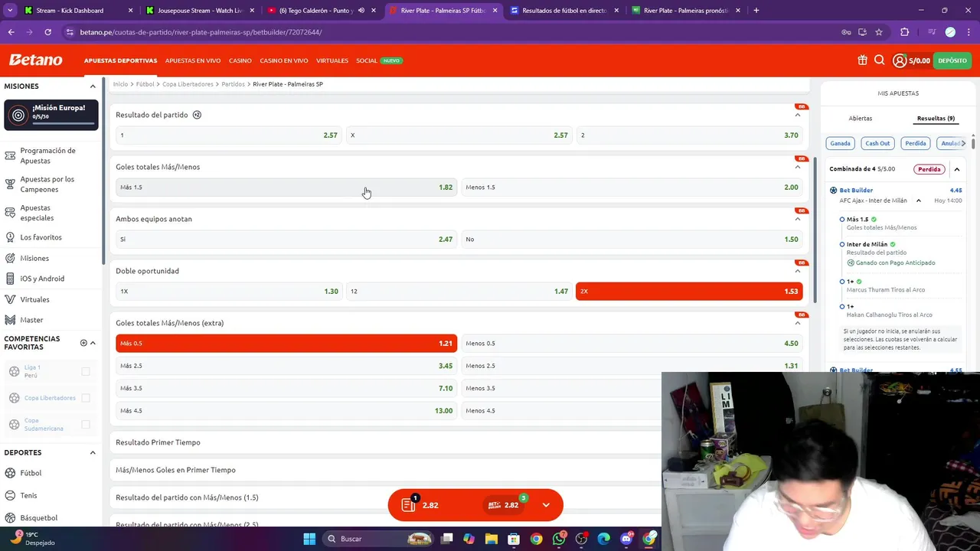Select Ambos equipos anotan No 1.50
The height and width of the screenshot is (551, 980).
point(632,239)
